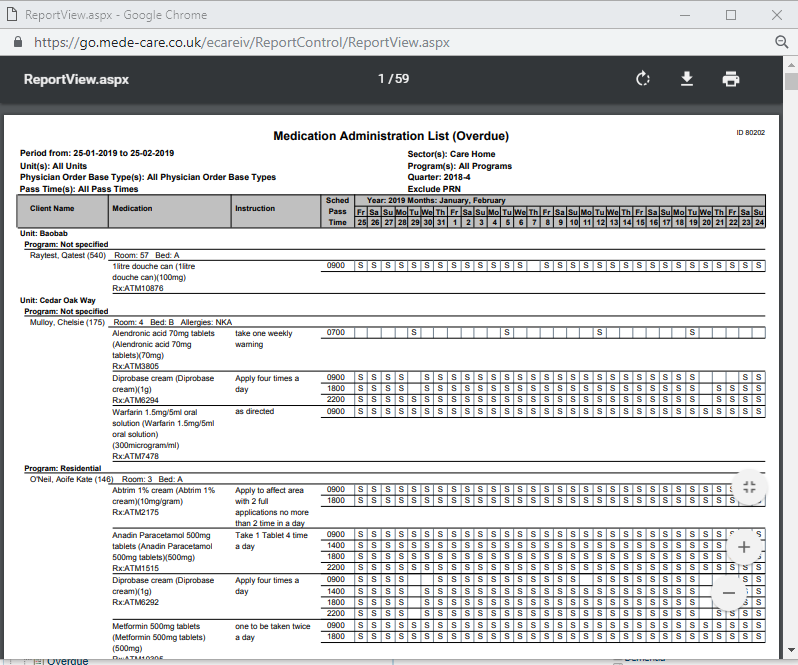The image size is (798, 665).
Task: Rotate the PDF document clockwise
Action: tap(643, 79)
